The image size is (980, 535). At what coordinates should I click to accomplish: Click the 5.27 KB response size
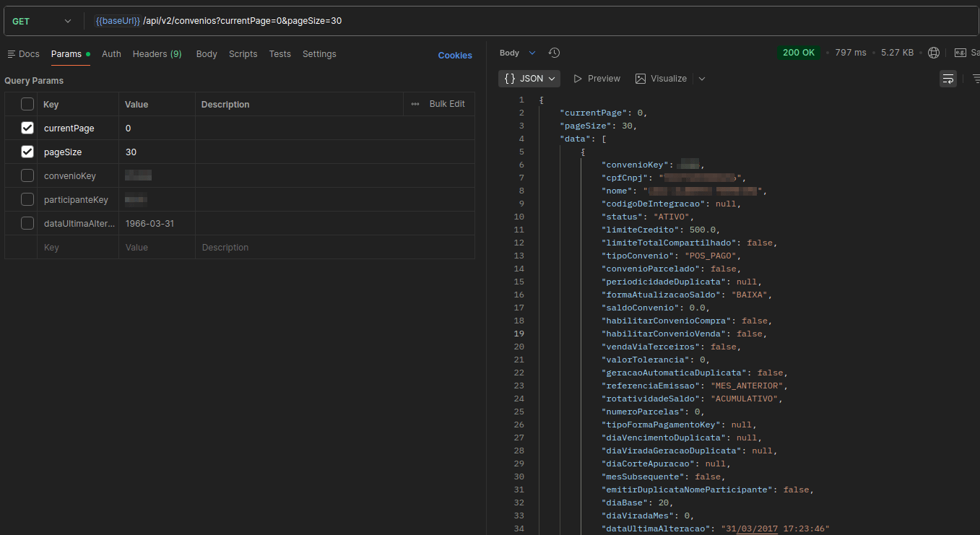[x=897, y=53]
